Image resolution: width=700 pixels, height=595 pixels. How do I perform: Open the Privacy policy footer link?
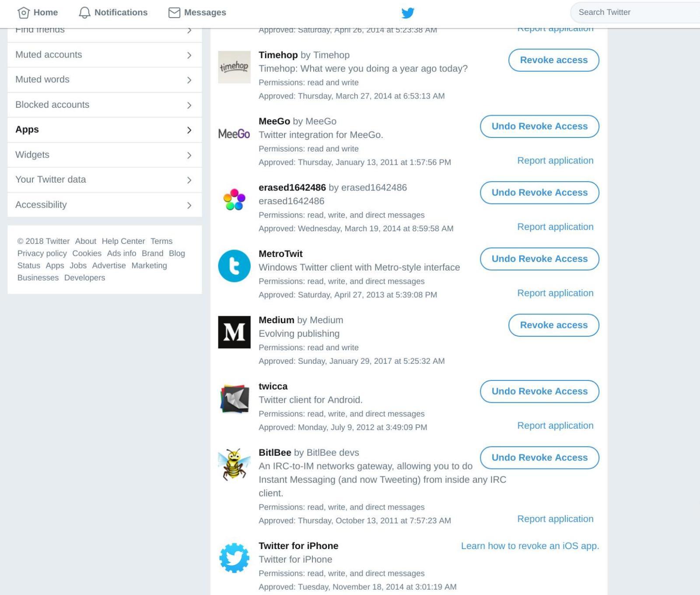coord(42,253)
